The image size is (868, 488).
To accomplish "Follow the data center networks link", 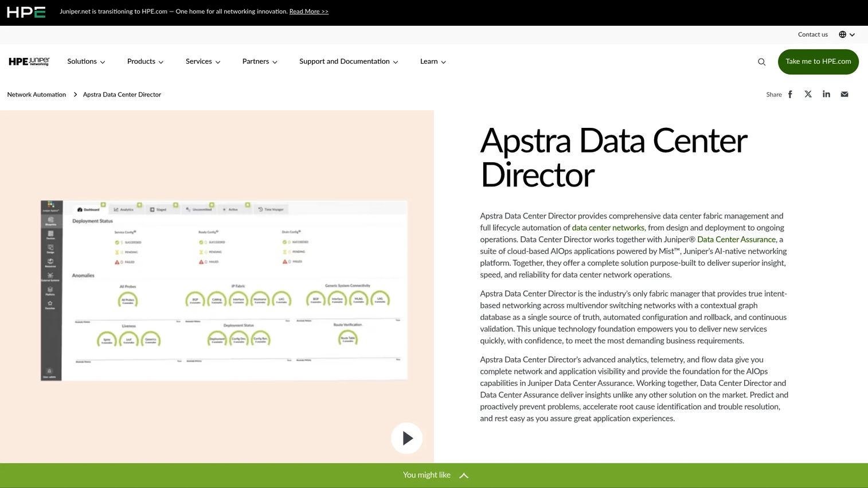I will coord(608,228).
